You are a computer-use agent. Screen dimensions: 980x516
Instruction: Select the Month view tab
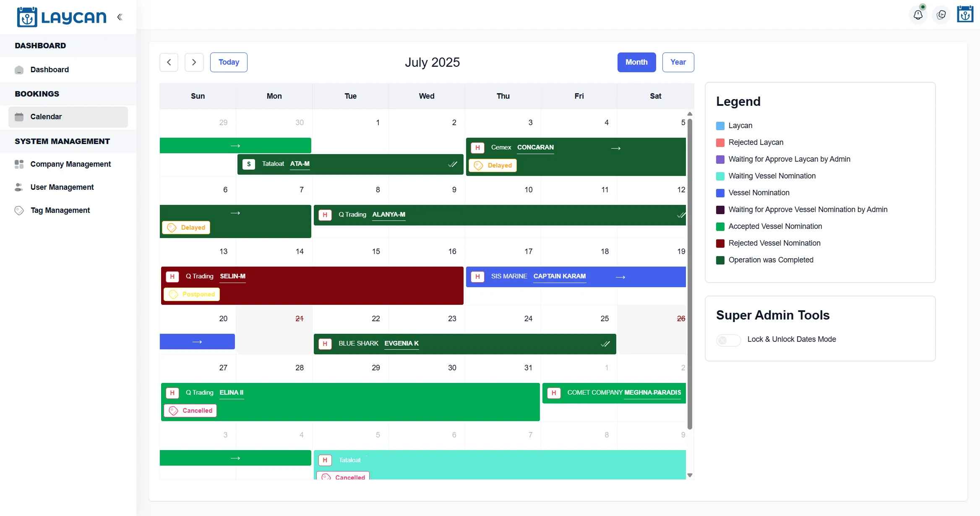click(x=636, y=62)
